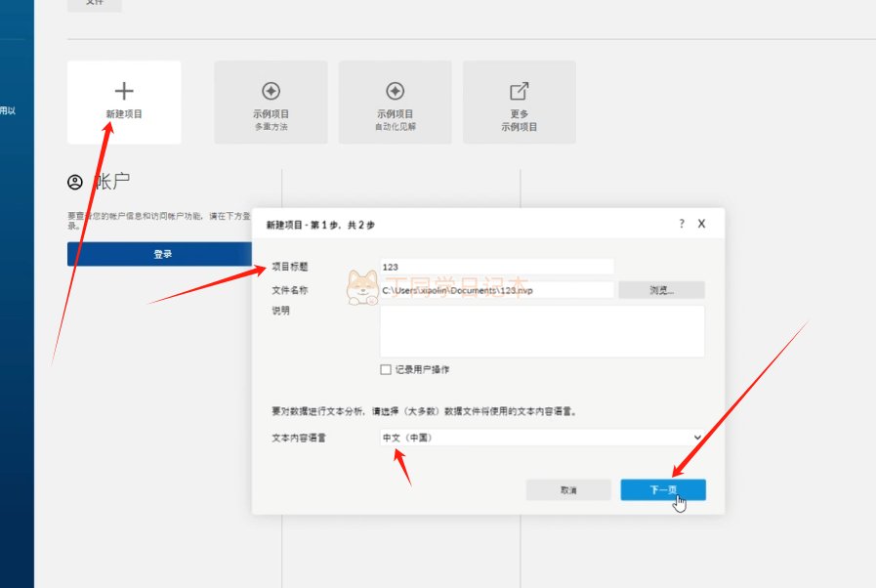Focus the 项目标题 input containing 123
This screenshot has width=876, height=588.
pyautogui.click(x=496, y=267)
